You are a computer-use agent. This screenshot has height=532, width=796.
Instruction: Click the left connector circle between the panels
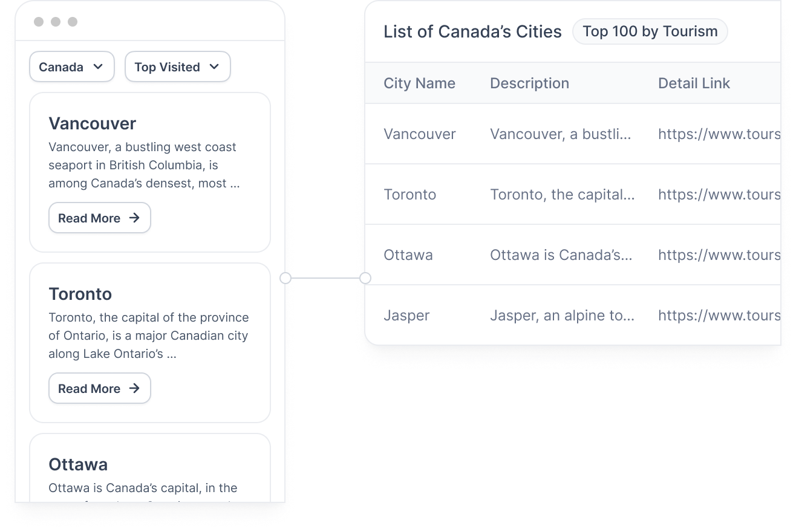tap(284, 278)
